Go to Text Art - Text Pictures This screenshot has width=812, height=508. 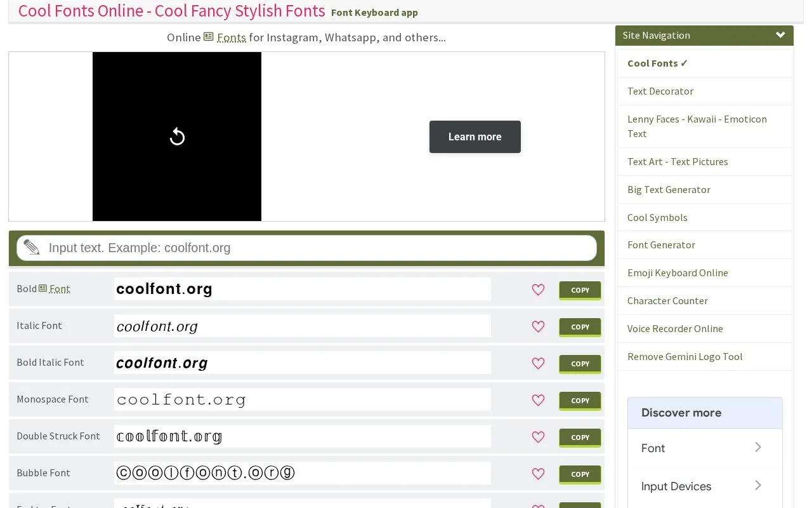click(678, 161)
